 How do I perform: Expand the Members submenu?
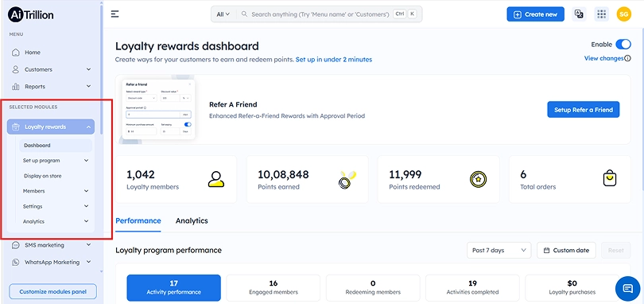[86, 191]
